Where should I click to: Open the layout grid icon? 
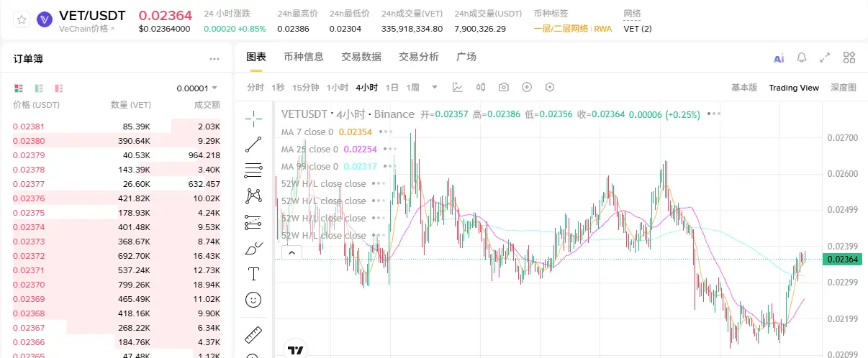tap(849, 58)
